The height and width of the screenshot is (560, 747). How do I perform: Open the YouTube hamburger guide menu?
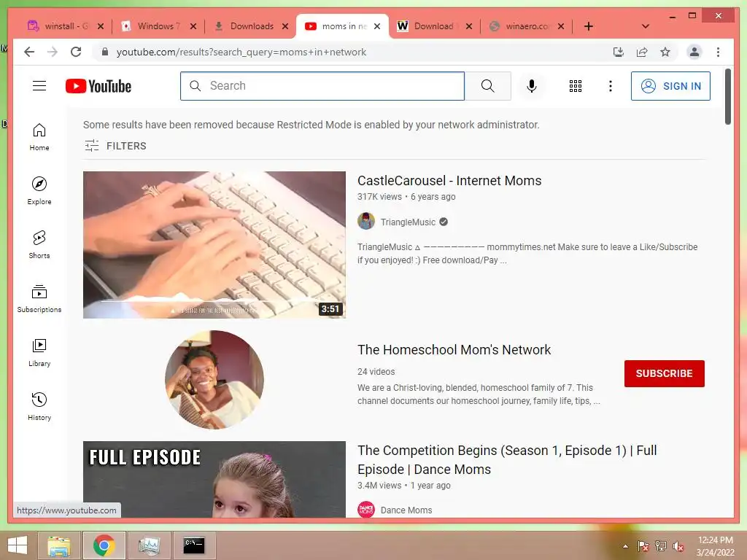(x=39, y=86)
